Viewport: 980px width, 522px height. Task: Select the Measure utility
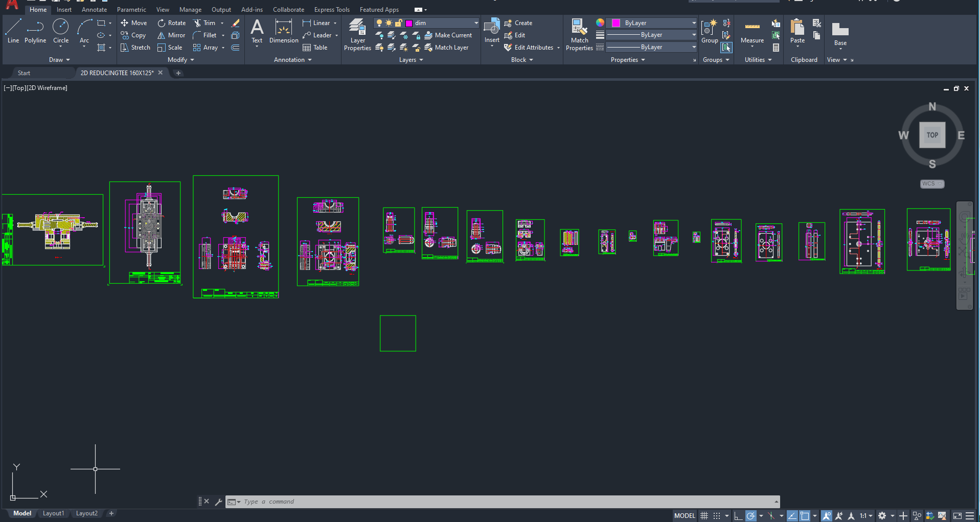(752, 33)
